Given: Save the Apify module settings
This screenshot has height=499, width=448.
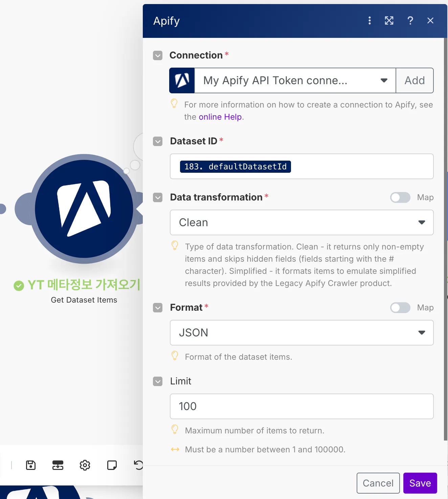Looking at the screenshot, I should click(x=420, y=483).
